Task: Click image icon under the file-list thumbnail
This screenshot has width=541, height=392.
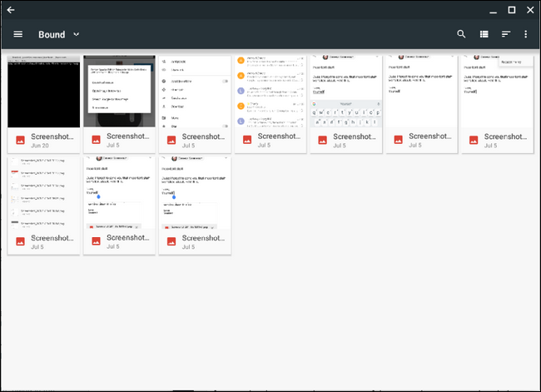Action: click(20, 241)
